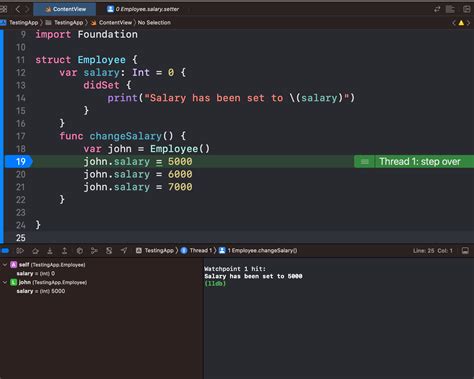Click the Simulate Location arrow icon
The height and width of the screenshot is (379, 474).
124,251
